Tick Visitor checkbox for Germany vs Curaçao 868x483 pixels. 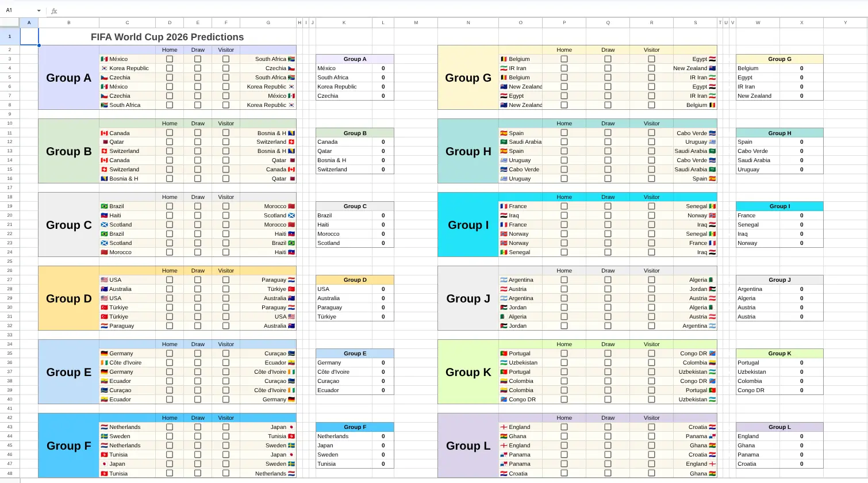click(x=226, y=354)
